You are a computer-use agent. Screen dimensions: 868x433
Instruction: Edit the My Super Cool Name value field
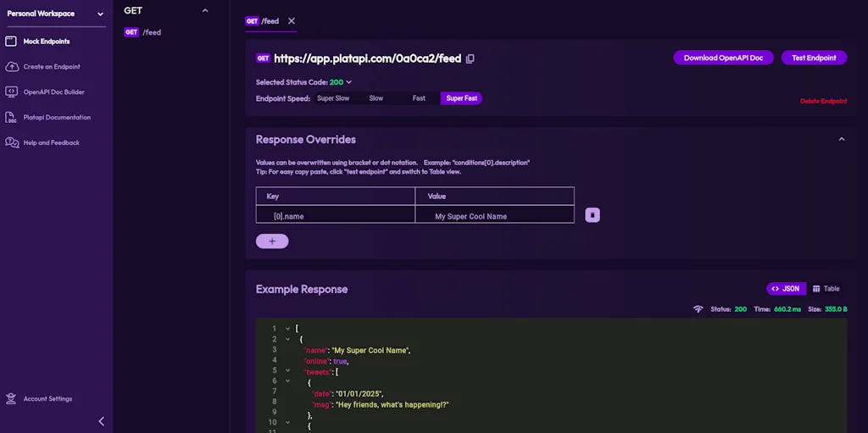[494, 214]
